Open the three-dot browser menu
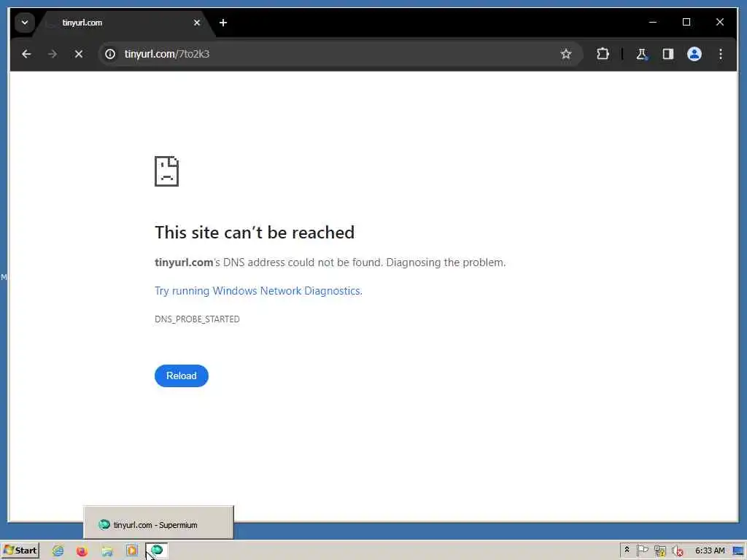 click(x=720, y=54)
